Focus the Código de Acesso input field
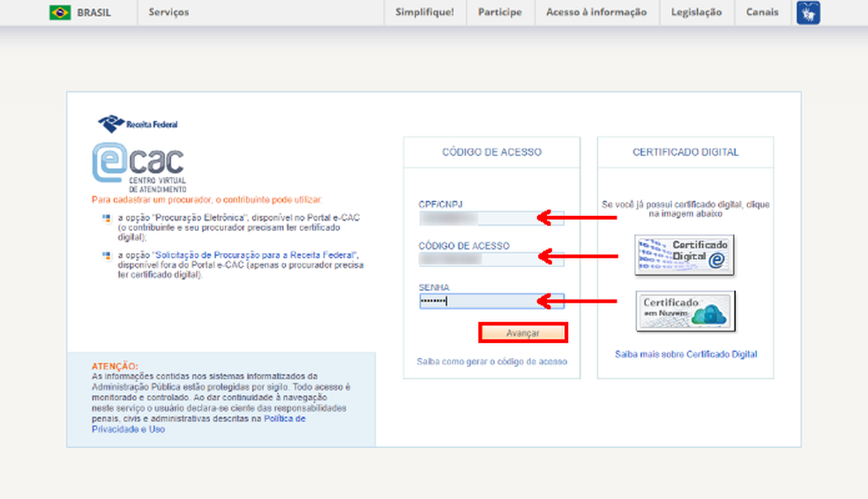This screenshot has width=868, height=499. click(491, 259)
